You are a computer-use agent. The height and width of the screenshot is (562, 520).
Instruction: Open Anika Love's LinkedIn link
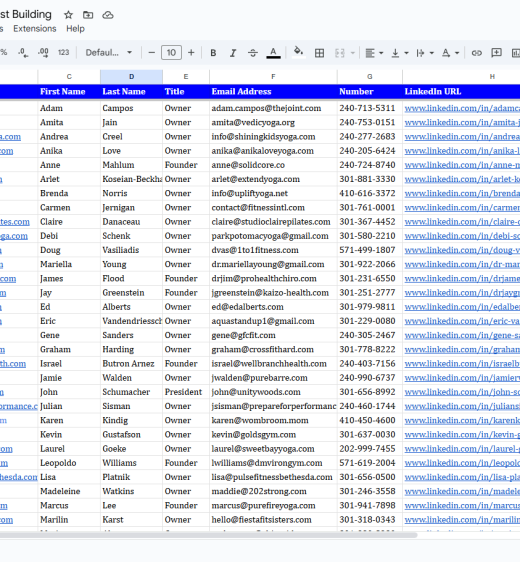(x=462, y=151)
